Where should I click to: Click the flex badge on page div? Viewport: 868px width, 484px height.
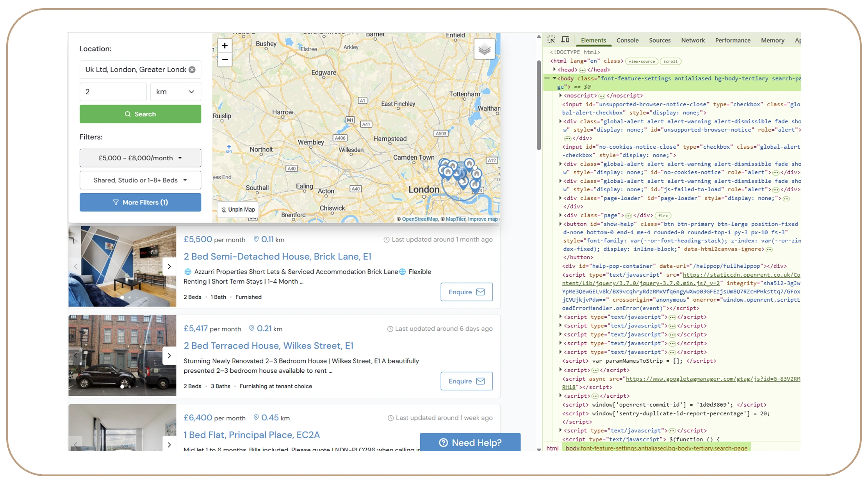tap(663, 215)
